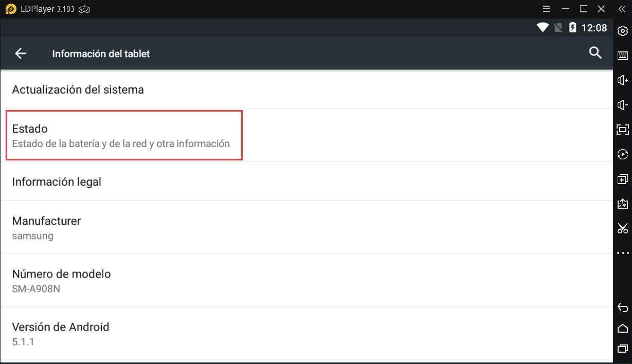
Task: Open Actualización del sistema
Action: [78, 89]
